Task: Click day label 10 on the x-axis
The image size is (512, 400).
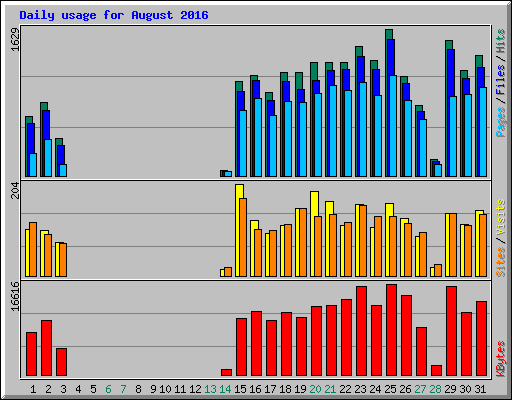Action: point(165,389)
